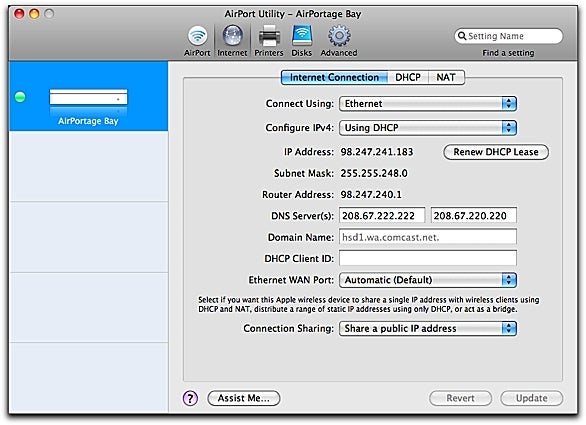
Task: Select the Internet globe icon
Action: tap(232, 36)
